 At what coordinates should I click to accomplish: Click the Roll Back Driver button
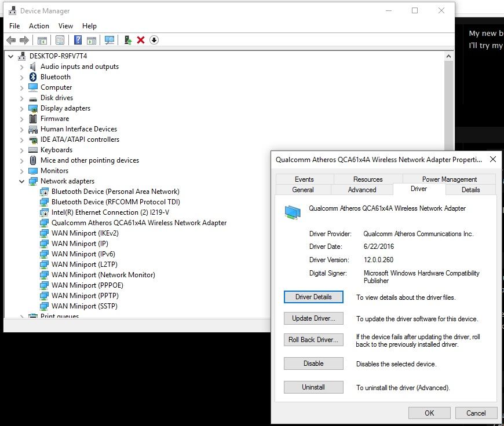point(313,340)
